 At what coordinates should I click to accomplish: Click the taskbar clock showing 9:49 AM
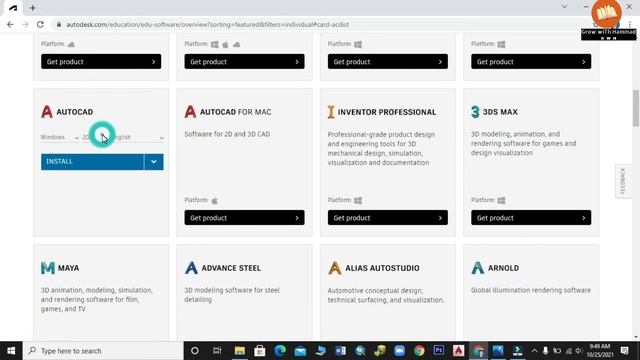pyautogui.click(x=600, y=351)
